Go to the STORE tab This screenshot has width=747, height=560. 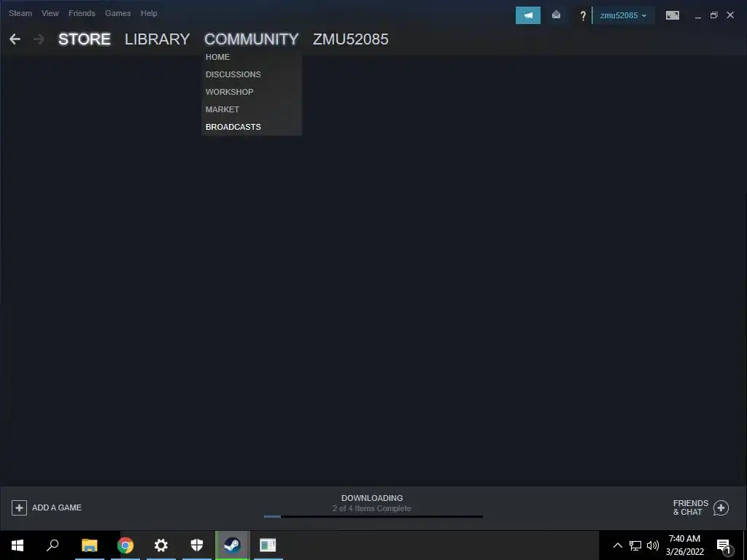click(85, 39)
